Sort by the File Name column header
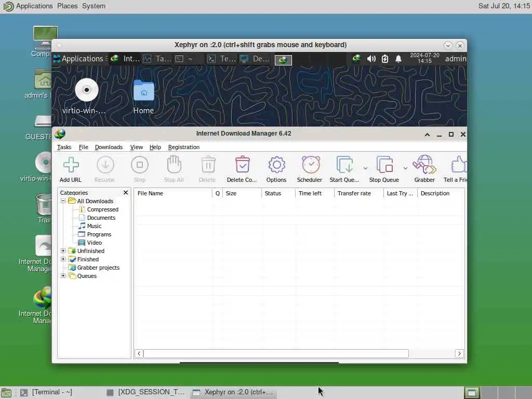Image resolution: width=532 pixels, height=399 pixels. (173, 193)
